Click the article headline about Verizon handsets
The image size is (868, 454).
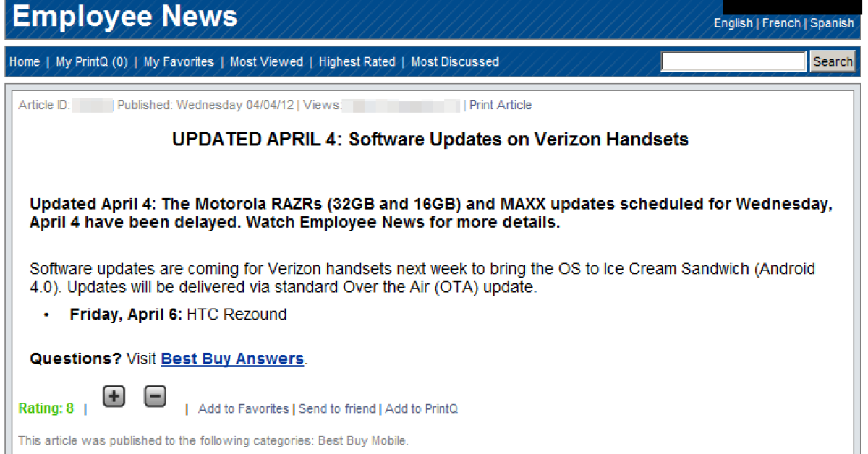[430, 140]
